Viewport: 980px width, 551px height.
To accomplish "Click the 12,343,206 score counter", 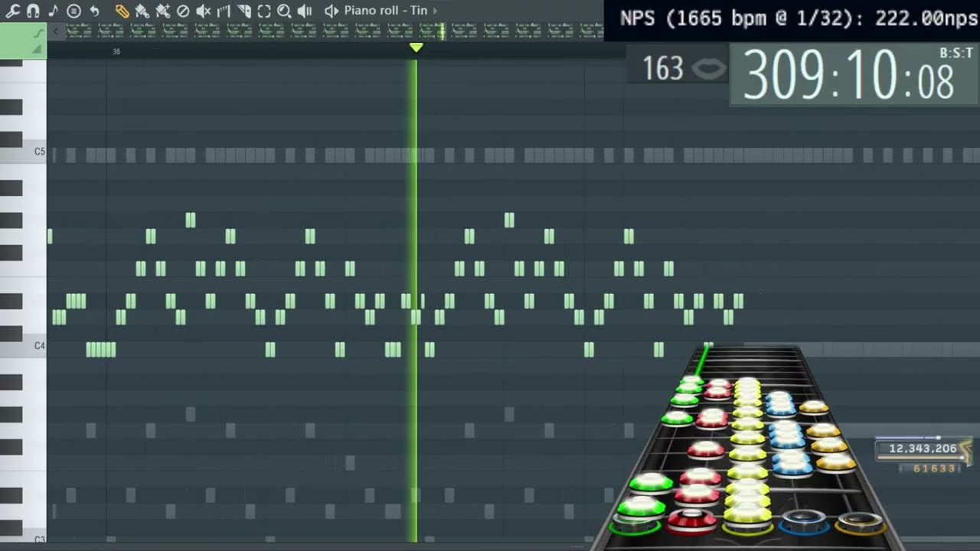I will click(x=923, y=448).
